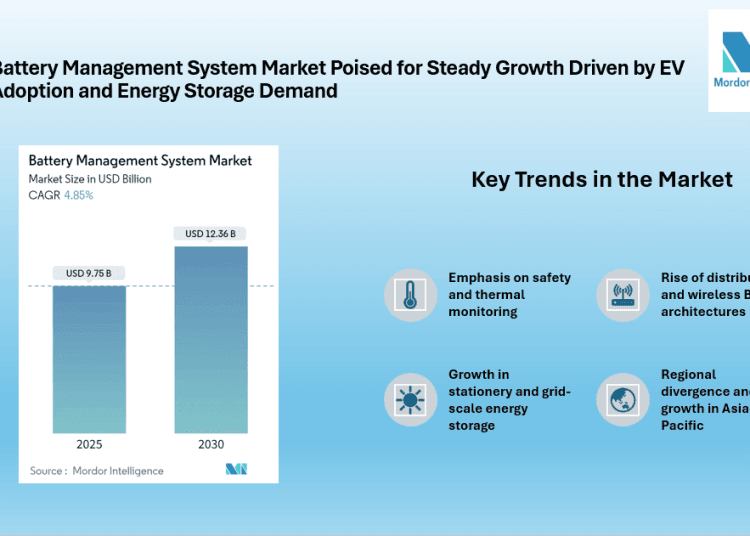Click the 'Regional divergence' trend text
This screenshot has width=750, height=536.
[x=704, y=400]
